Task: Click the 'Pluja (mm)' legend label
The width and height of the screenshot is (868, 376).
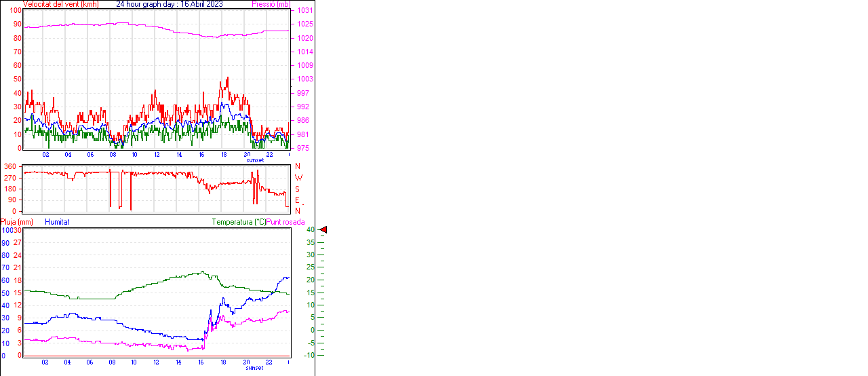Action: (17, 222)
